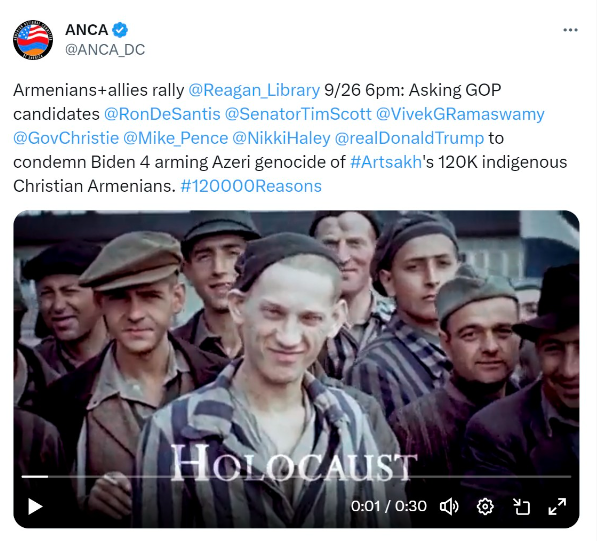
Task: Expand video to fullscreen
Action: pyautogui.click(x=557, y=506)
